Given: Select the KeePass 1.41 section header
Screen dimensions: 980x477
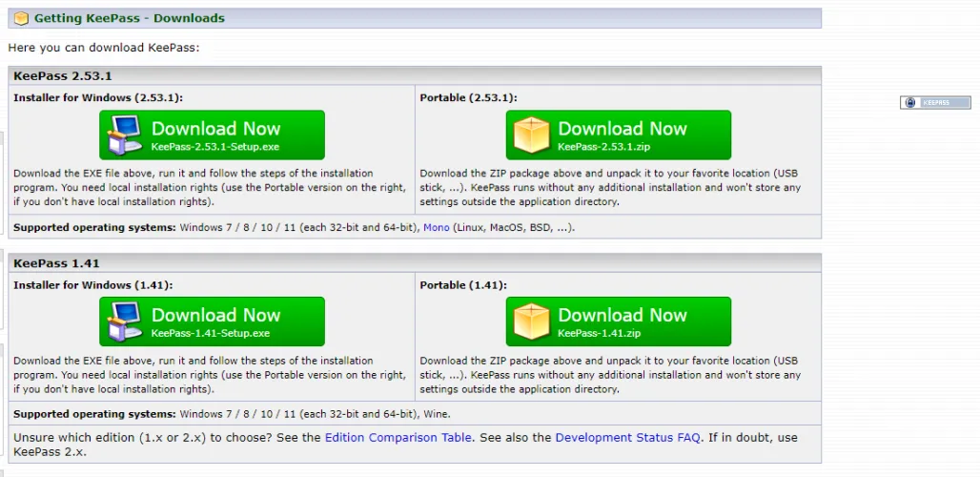Looking at the screenshot, I should (x=57, y=263).
